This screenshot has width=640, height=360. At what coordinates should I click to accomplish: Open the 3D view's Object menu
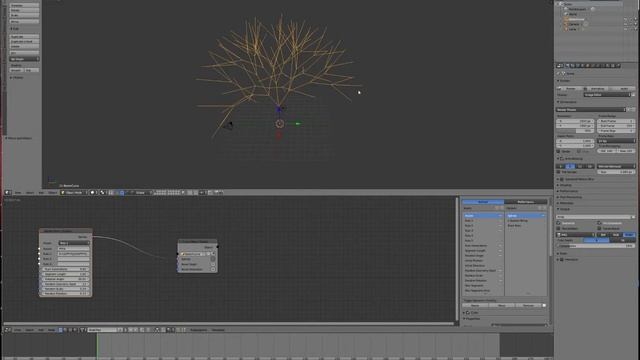click(53, 193)
